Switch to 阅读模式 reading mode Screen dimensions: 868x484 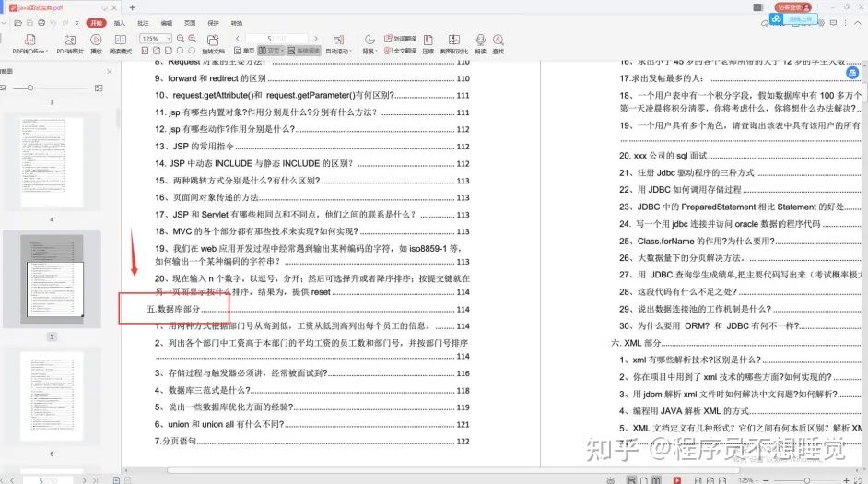pos(121,44)
